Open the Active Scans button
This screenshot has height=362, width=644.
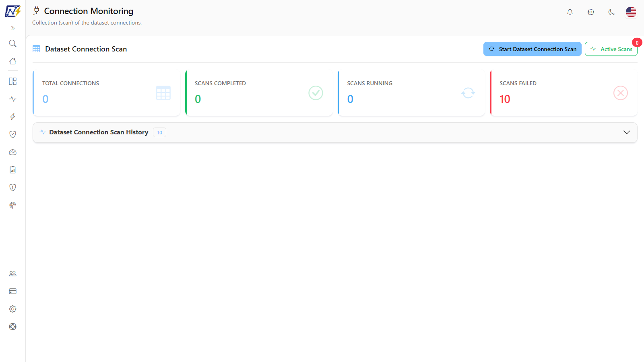611,49
